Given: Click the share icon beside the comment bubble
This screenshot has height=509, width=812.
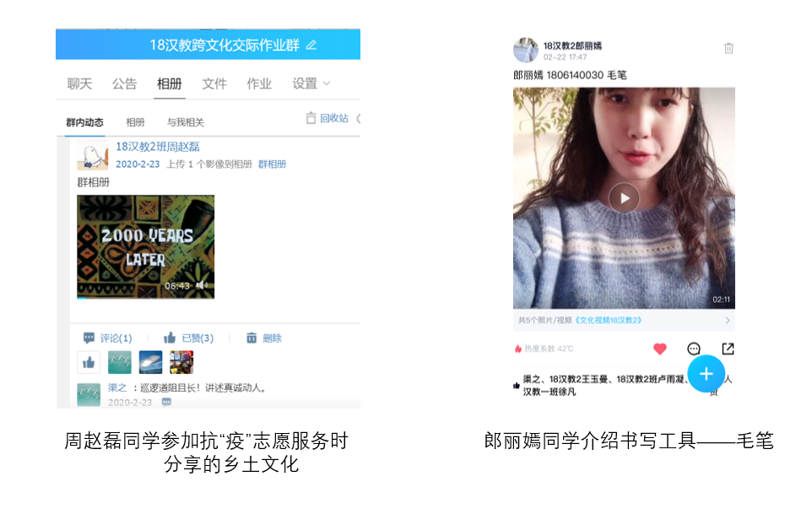Looking at the screenshot, I should (728, 349).
